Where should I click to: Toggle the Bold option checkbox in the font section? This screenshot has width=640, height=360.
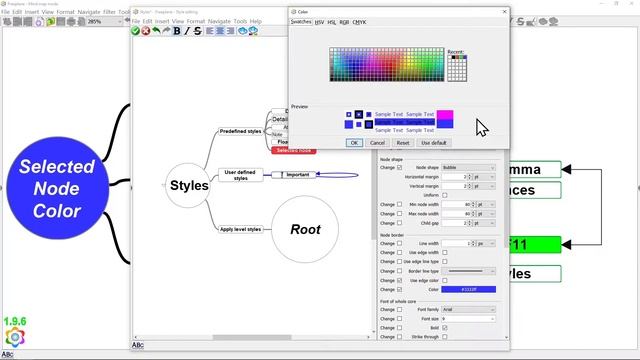[445, 328]
